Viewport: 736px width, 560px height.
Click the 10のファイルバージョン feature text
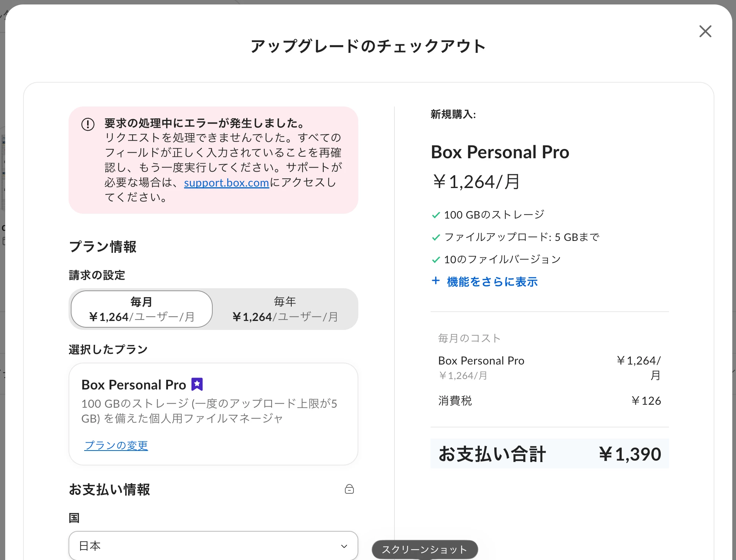click(502, 260)
